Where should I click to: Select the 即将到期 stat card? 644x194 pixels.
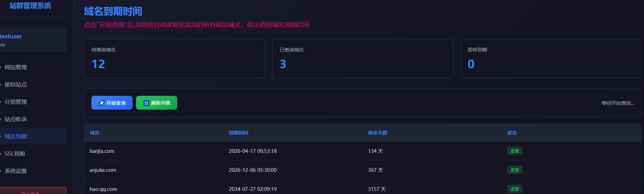551,58
